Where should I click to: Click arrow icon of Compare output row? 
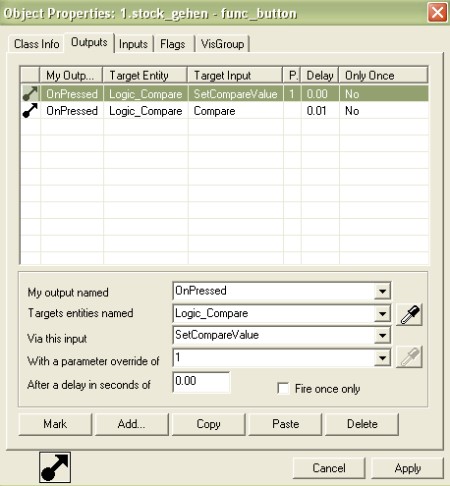click(30, 111)
